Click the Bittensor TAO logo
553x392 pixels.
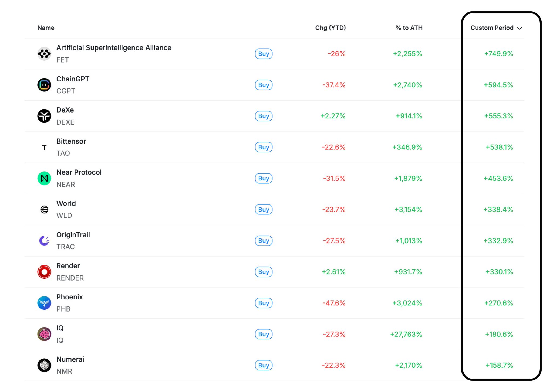pyautogui.click(x=44, y=147)
